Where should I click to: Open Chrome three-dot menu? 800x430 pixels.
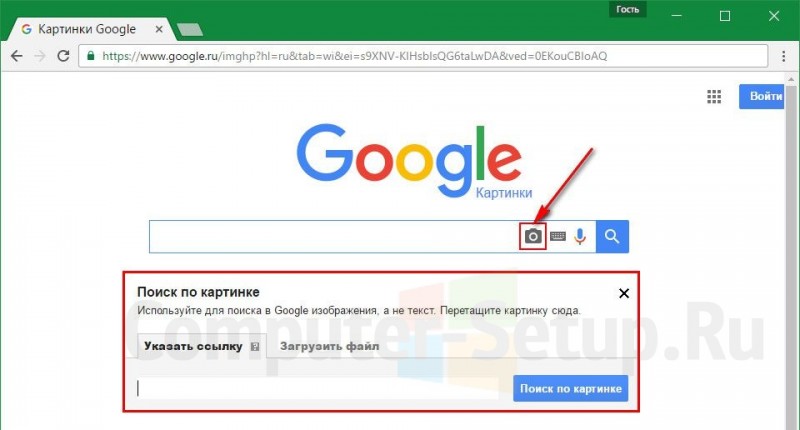coord(783,56)
